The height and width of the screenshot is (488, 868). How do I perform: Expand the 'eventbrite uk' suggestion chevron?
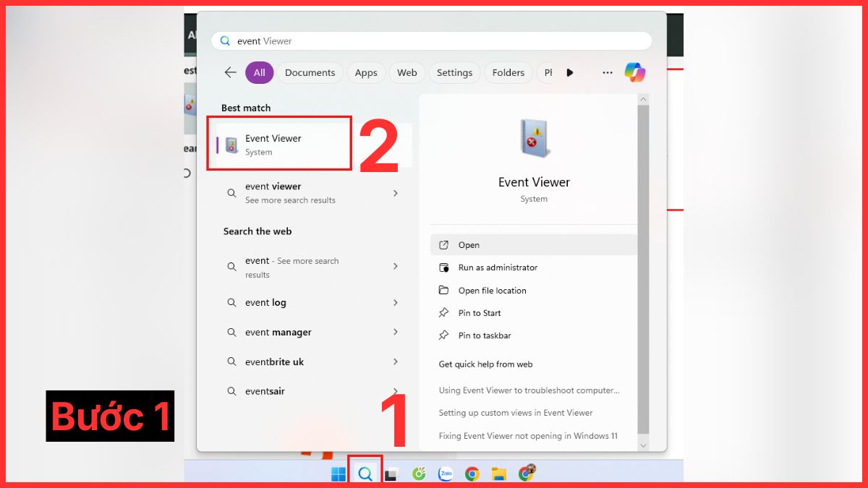(x=396, y=361)
